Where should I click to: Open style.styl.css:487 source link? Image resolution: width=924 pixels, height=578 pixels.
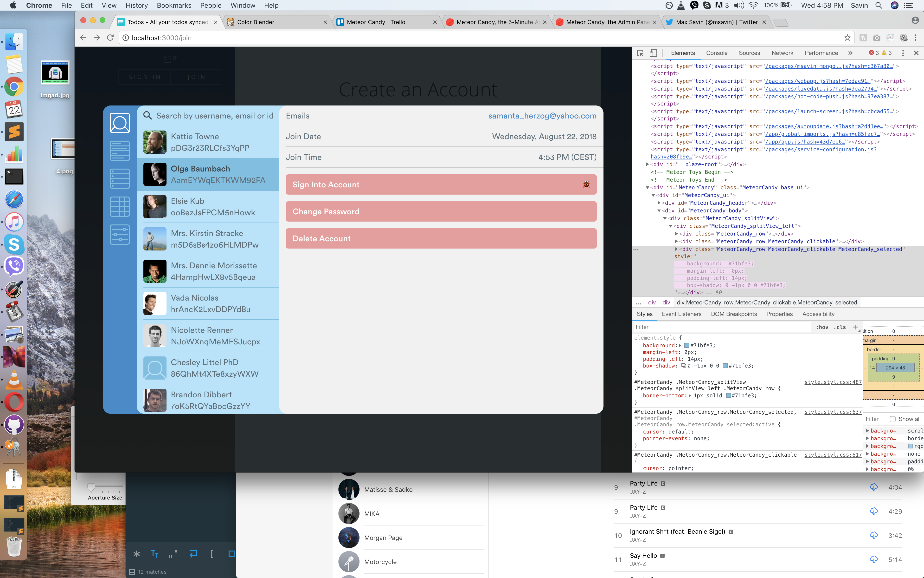click(x=833, y=382)
